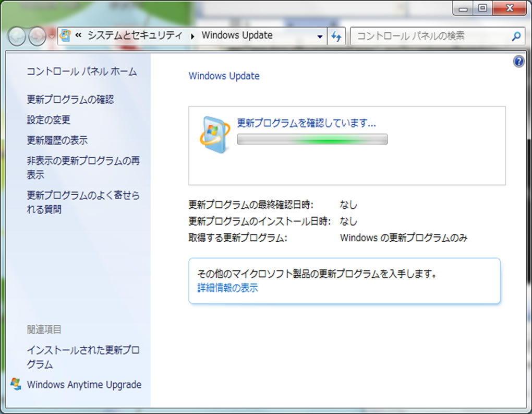Click the Back navigation arrow button
The width and height of the screenshot is (532, 414).
[17, 36]
